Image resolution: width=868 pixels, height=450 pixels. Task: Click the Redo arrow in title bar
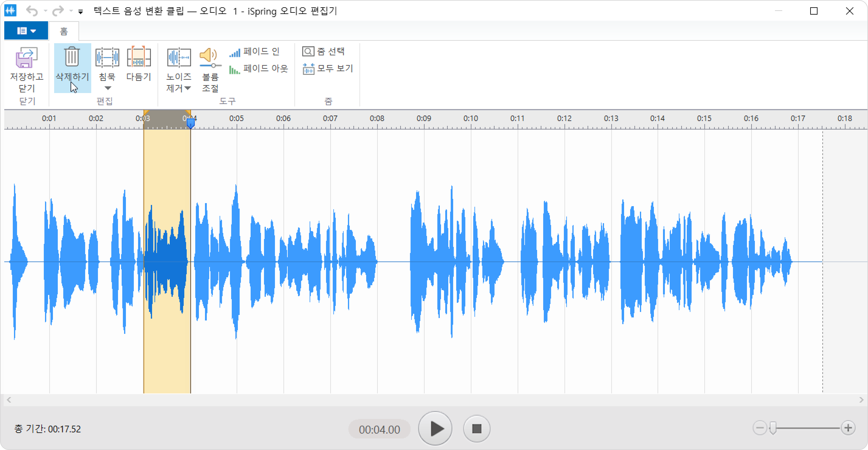(58, 11)
